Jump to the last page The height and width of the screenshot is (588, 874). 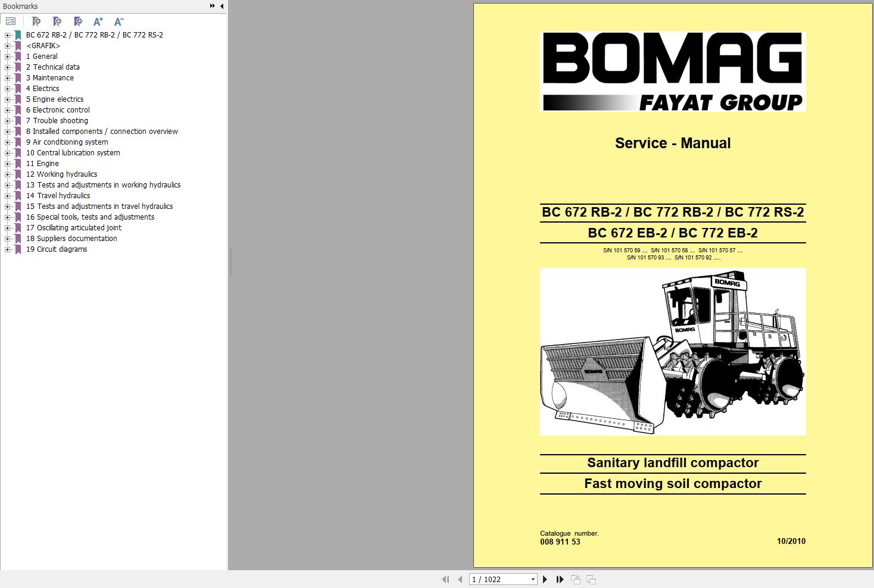click(560, 579)
